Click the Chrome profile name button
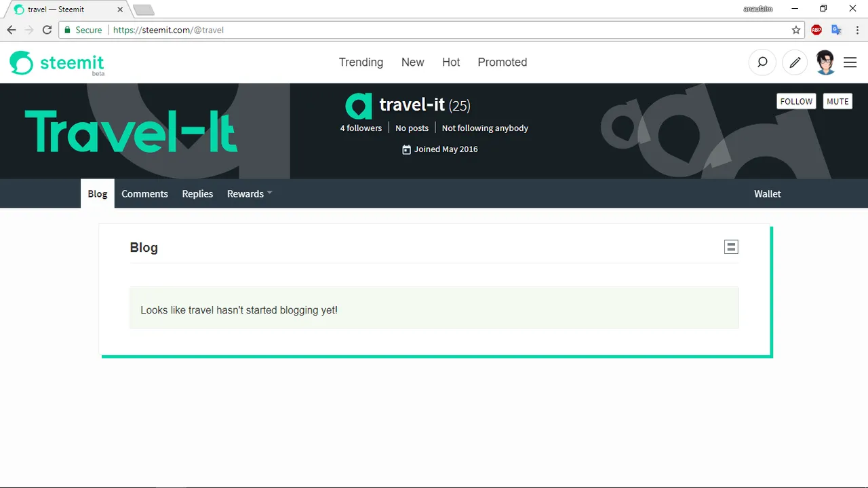 click(x=757, y=9)
